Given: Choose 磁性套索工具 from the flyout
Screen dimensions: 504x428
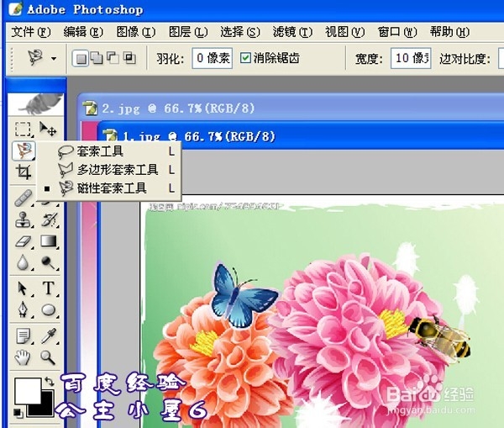Looking at the screenshot, I should point(109,188).
